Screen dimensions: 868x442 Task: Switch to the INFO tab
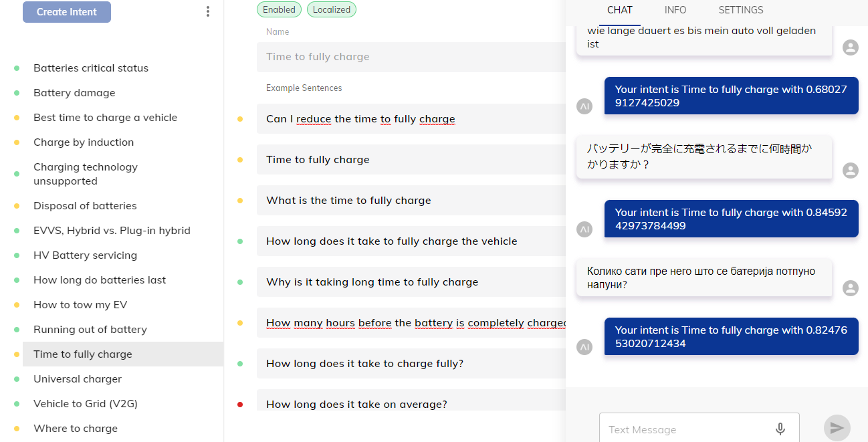(x=675, y=10)
